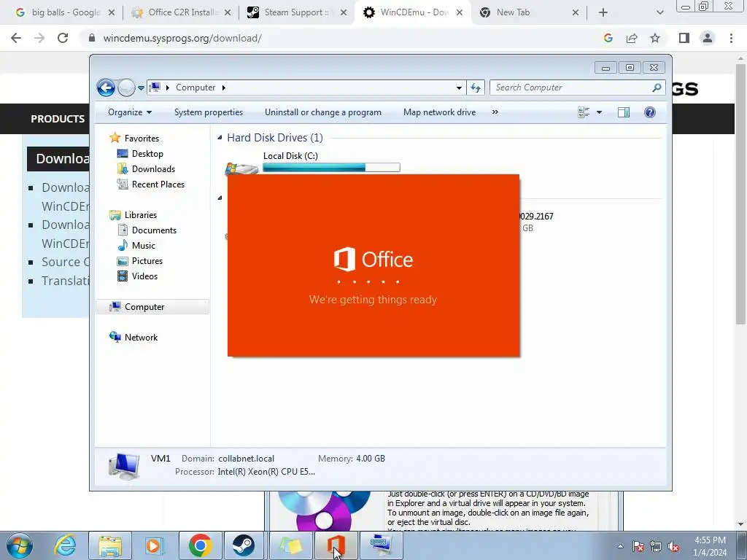Open Chrome profile icon

point(708,38)
